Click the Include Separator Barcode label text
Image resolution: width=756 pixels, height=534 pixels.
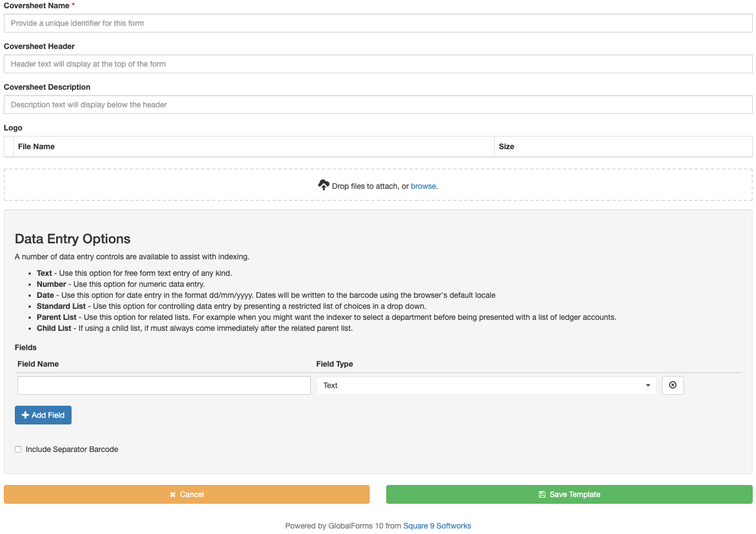72,449
